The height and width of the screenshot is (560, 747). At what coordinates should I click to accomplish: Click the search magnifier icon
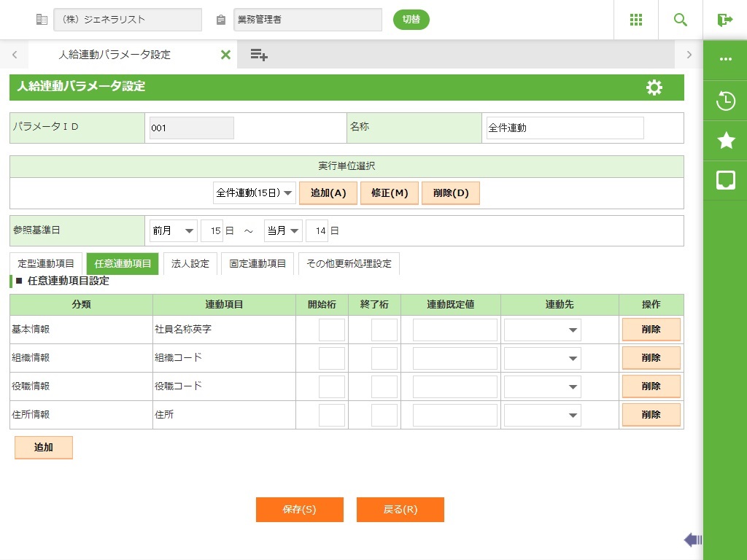[681, 20]
